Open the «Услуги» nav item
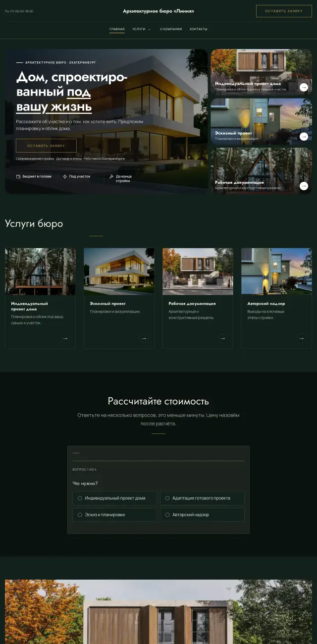Screen dimensions: 317x644 (139, 29)
